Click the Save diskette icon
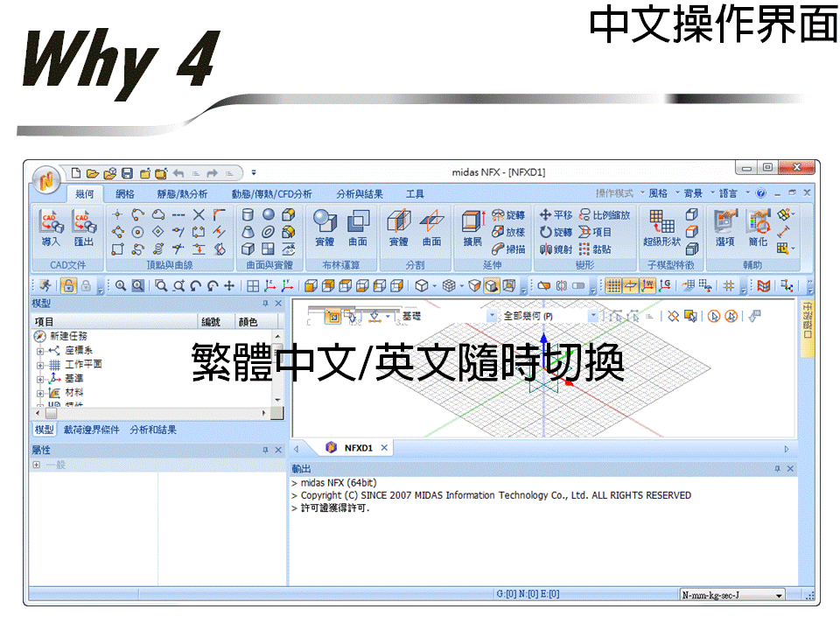The image size is (840, 630). click(127, 173)
